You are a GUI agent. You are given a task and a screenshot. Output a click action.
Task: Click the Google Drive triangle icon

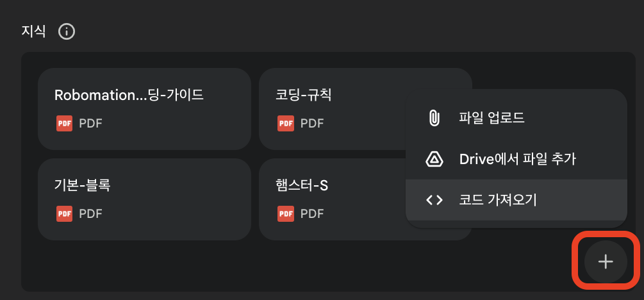(x=434, y=159)
